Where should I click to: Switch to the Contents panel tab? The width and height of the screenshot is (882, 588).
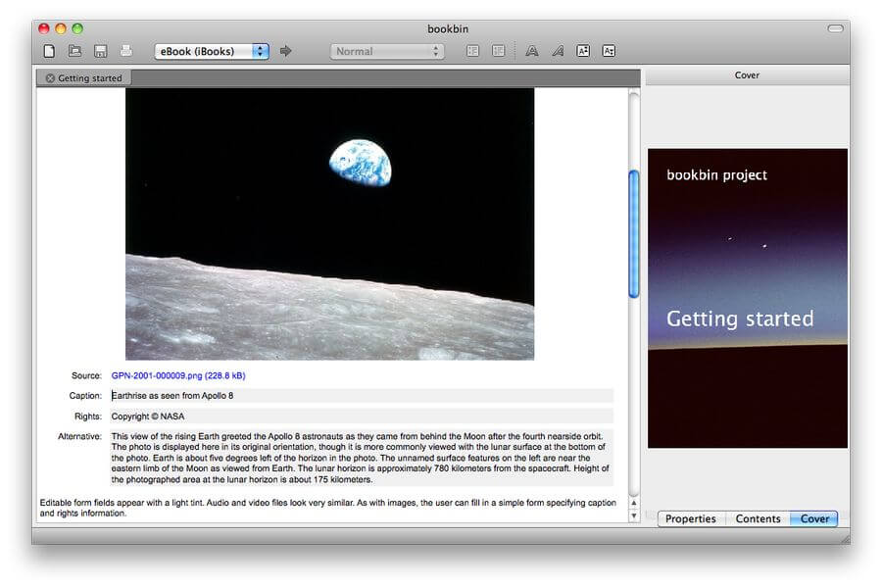tap(758, 518)
